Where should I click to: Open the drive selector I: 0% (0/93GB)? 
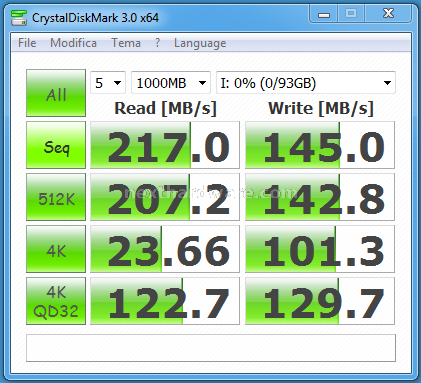306,83
